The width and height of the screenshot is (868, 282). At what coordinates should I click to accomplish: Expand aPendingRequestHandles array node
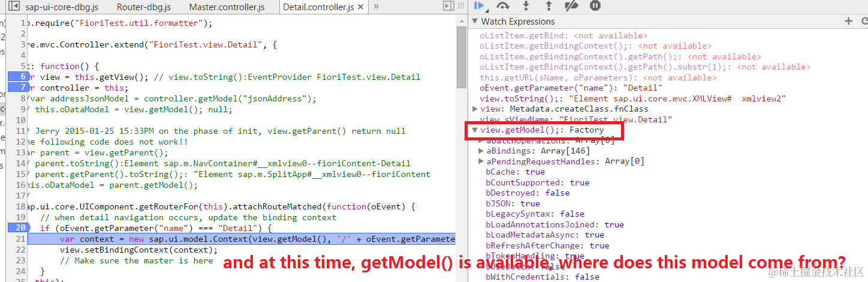click(x=481, y=161)
